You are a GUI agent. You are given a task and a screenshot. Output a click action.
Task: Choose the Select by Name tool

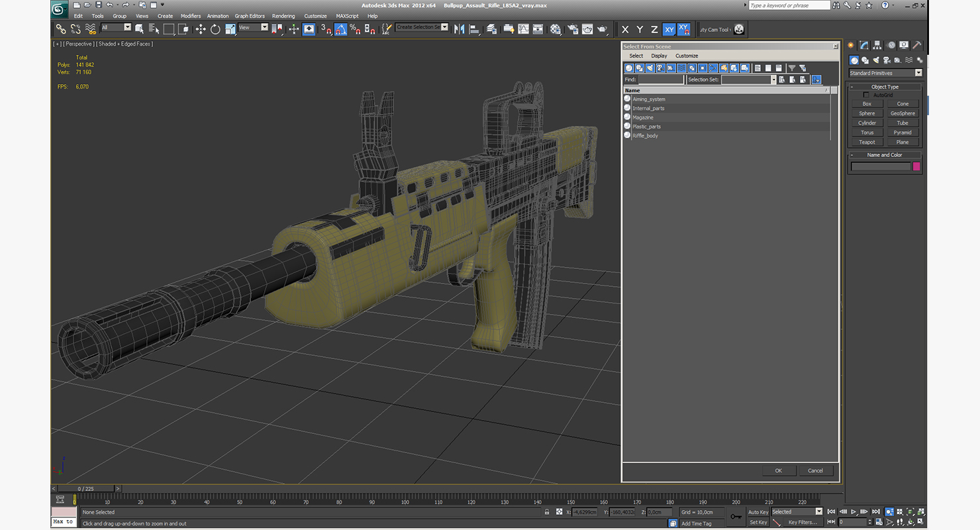pyautogui.click(x=154, y=29)
